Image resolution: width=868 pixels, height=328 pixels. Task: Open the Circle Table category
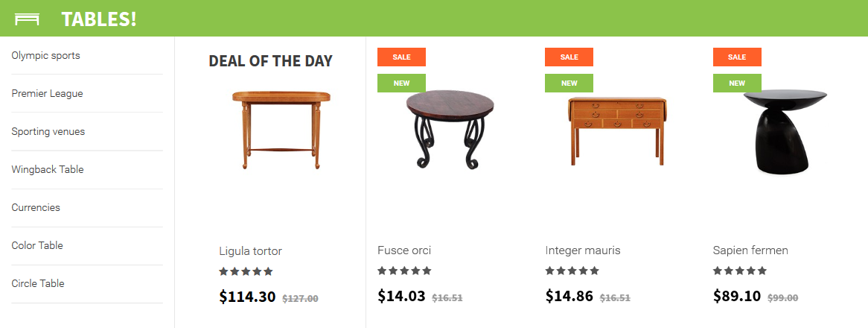38,284
